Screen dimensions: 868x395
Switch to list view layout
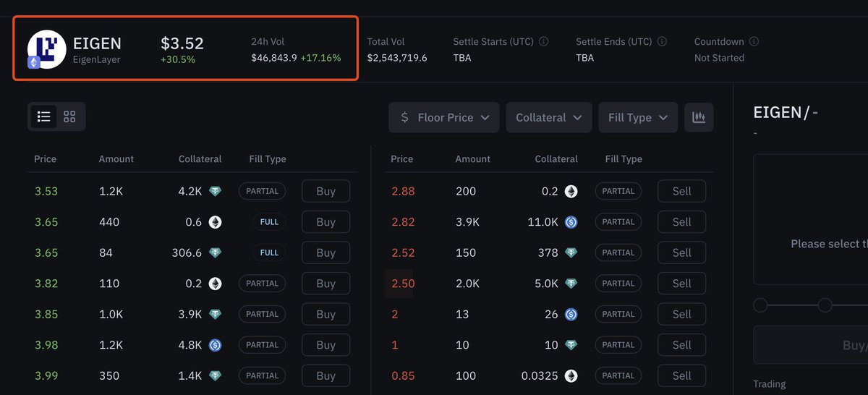coord(44,116)
